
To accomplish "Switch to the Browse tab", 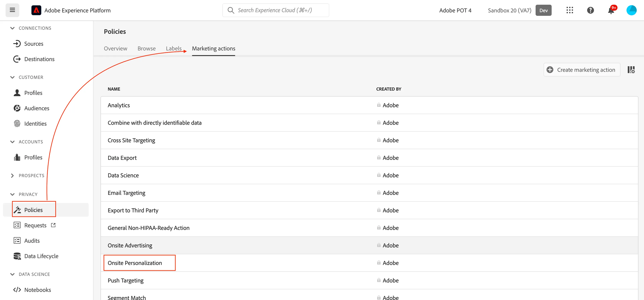I will [146, 49].
